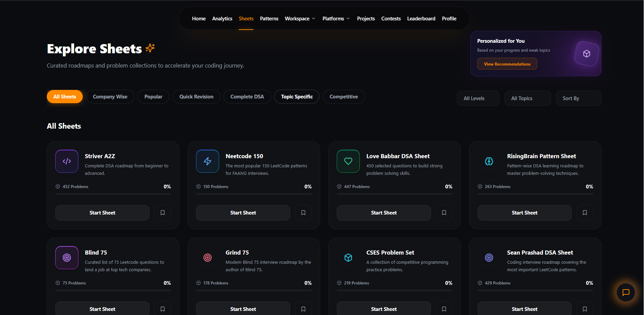644x315 pixels.
Task: Open the Projects page
Action: click(x=366, y=19)
